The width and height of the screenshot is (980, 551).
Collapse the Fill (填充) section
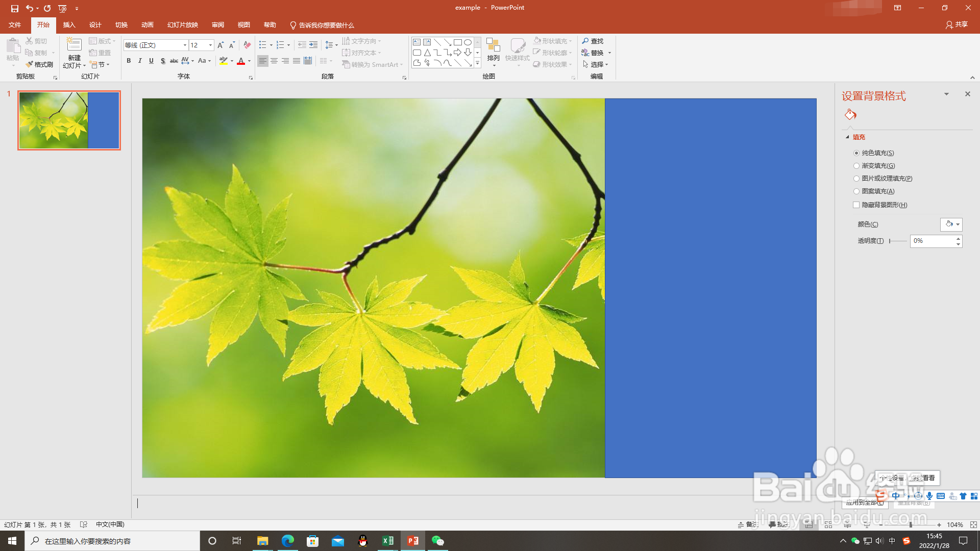847,137
